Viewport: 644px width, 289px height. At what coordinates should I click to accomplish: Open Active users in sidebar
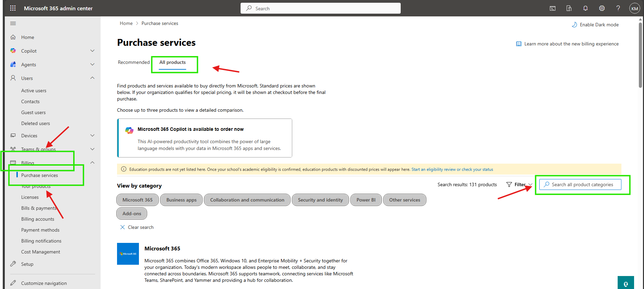click(x=34, y=91)
